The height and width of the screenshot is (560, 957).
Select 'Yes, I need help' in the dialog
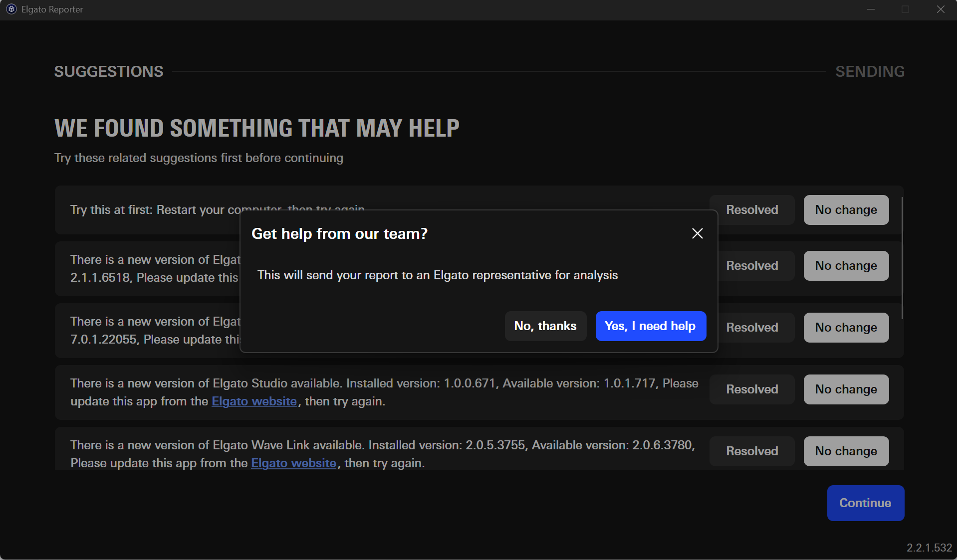click(x=650, y=326)
